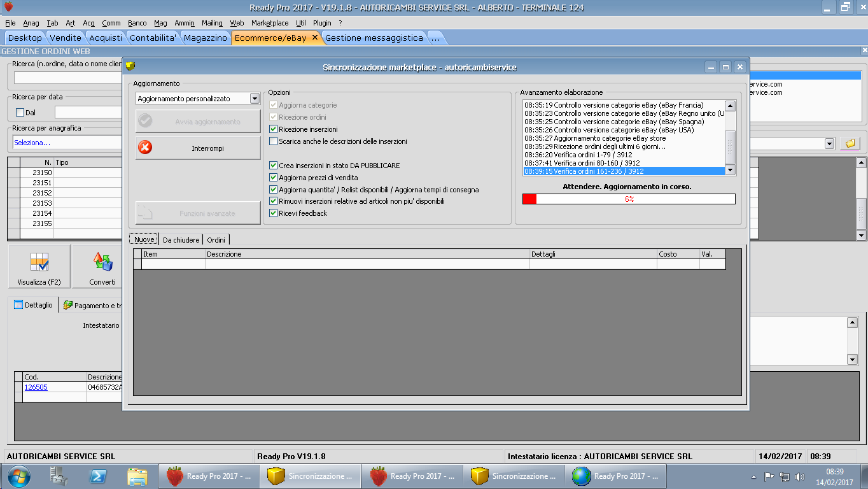Show hidden system tray icons
Viewport: 868px width, 489px height.
click(753, 477)
